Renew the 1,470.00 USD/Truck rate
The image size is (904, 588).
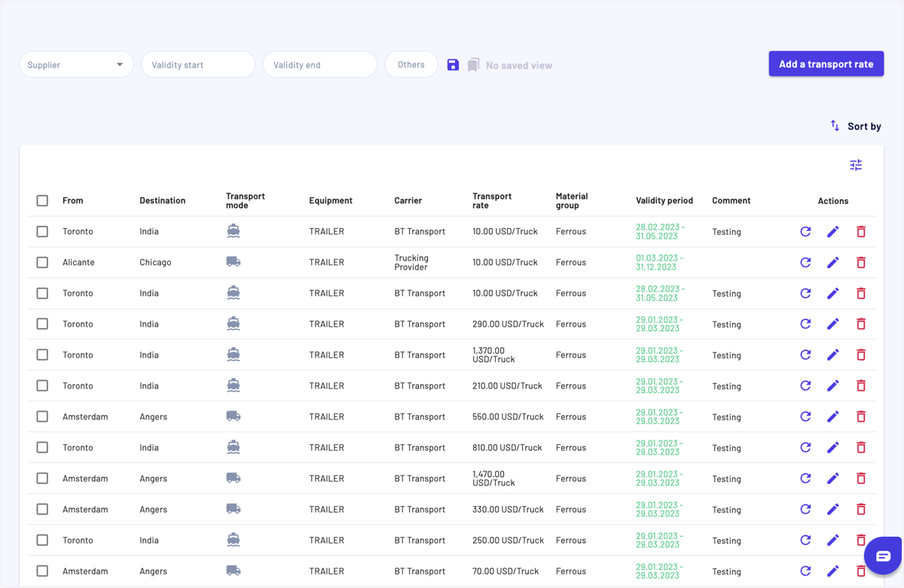(805, 478)
